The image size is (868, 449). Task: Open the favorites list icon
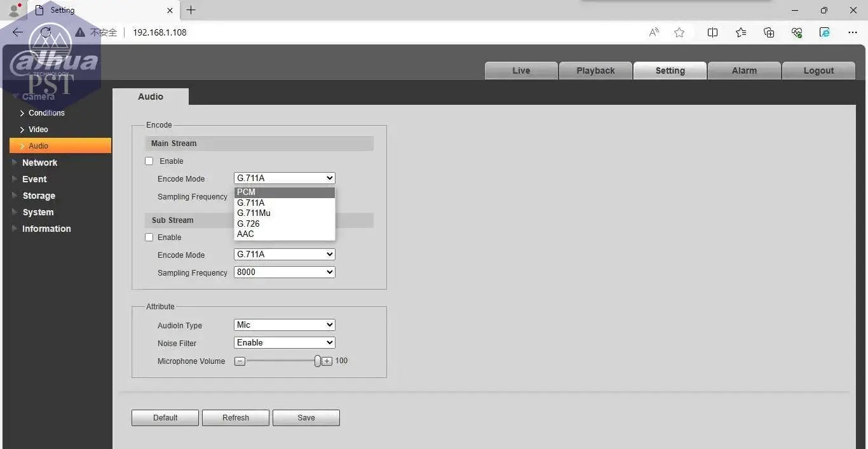tap(741, 32)
